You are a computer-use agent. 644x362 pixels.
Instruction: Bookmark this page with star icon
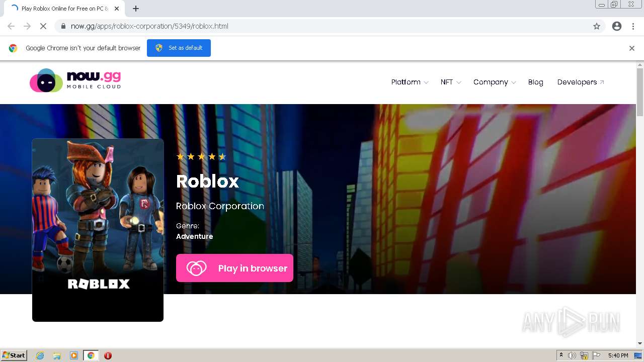click(x=597, y=26)
